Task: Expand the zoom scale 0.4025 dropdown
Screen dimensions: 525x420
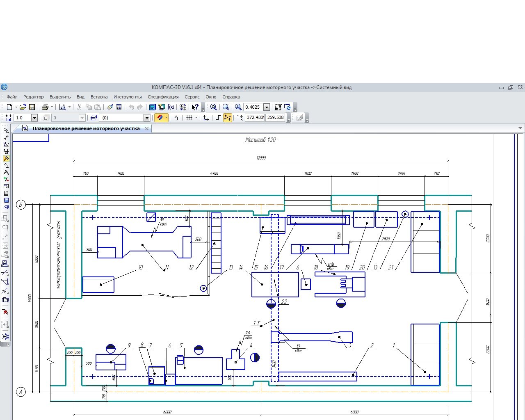Action: (267, 107)
